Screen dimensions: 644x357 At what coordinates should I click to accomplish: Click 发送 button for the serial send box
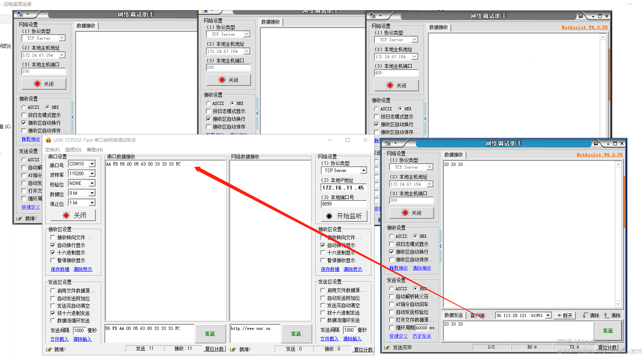[x=210, y=334]
